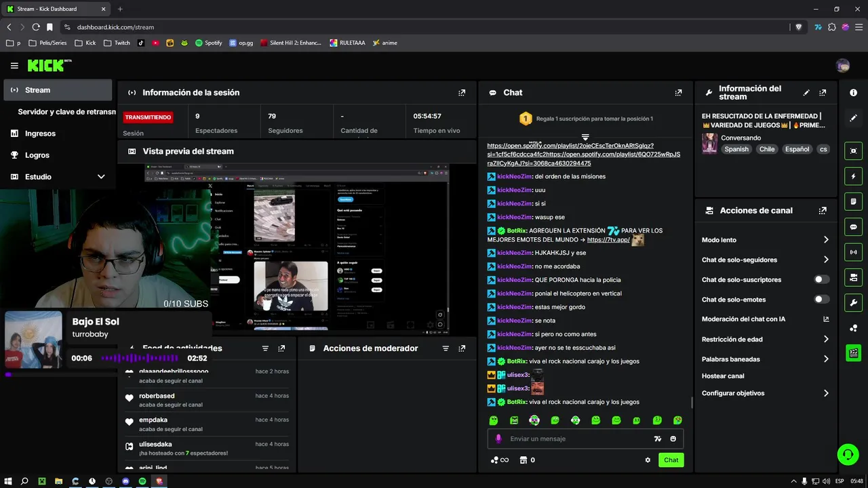The height and width of the screenshot is (488, 868).
Task: Open the user profile avatar menu
Action: 843,66
